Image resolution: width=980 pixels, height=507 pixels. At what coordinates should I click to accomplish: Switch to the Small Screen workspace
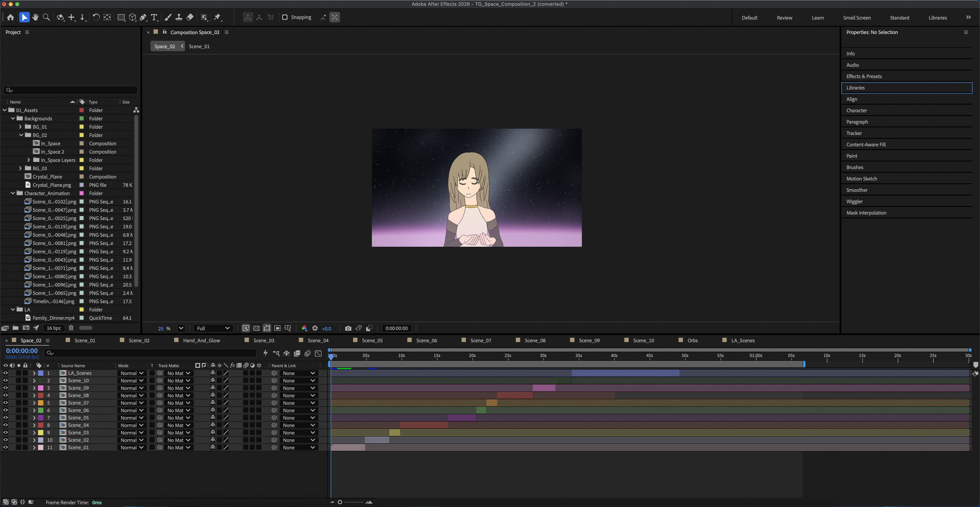click(857, 18)
